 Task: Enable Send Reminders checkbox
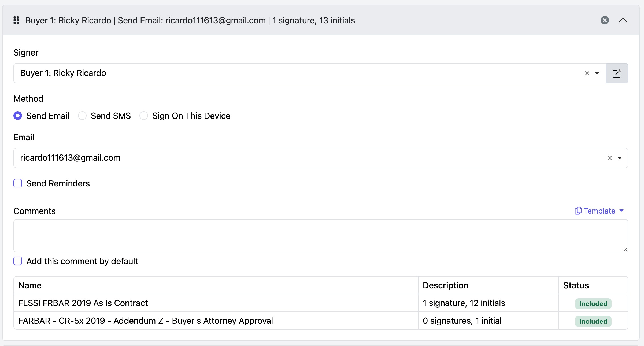pyautogui.click(x=18, y=183)
